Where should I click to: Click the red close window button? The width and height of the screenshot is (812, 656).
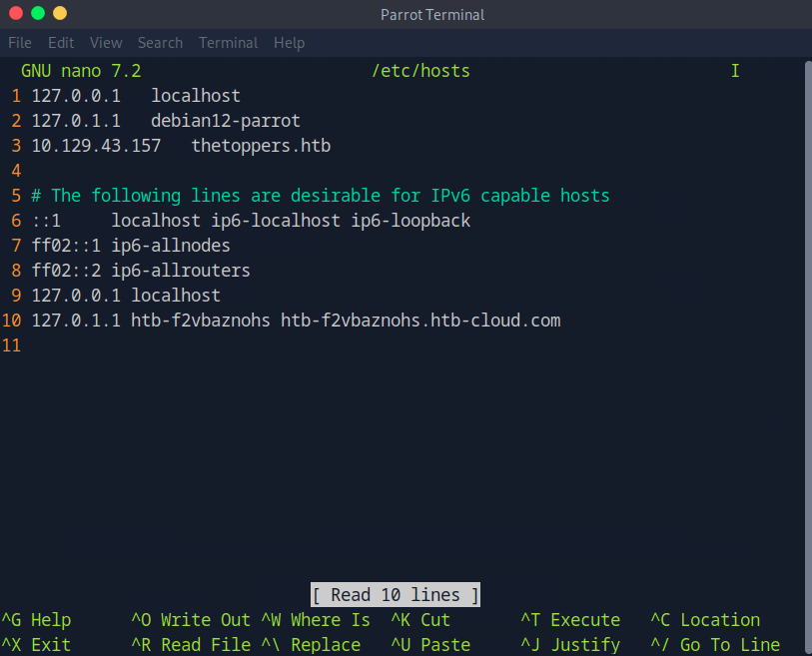[16, 13]
